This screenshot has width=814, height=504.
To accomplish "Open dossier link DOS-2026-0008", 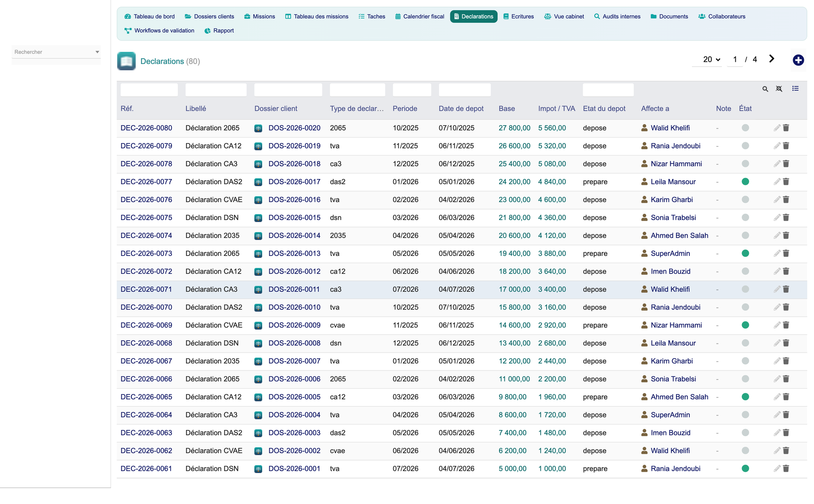I will [x=294, y=343].
